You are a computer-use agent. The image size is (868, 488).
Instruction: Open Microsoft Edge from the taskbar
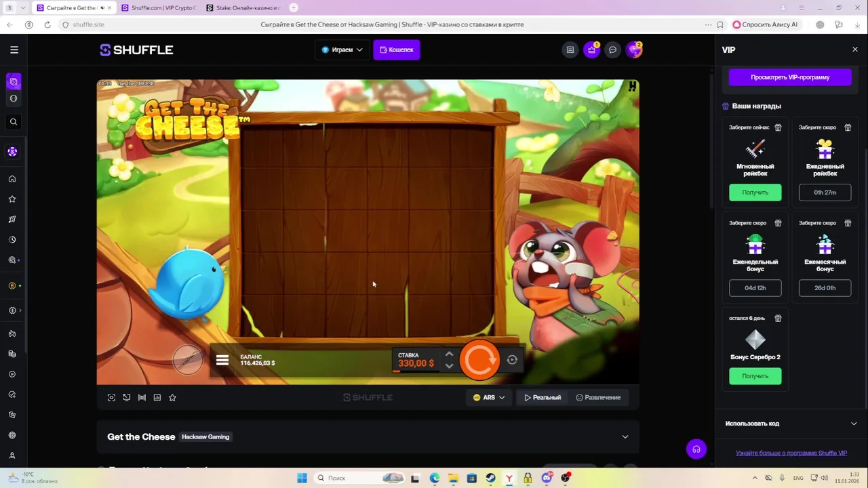tap(434, 478)
